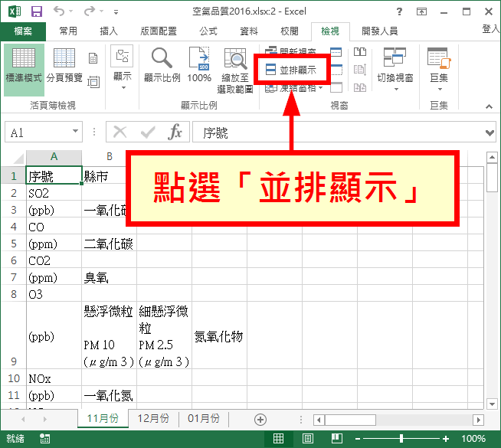Click the macro recording icon in status bar
The image size is (501, 448).
44,439
